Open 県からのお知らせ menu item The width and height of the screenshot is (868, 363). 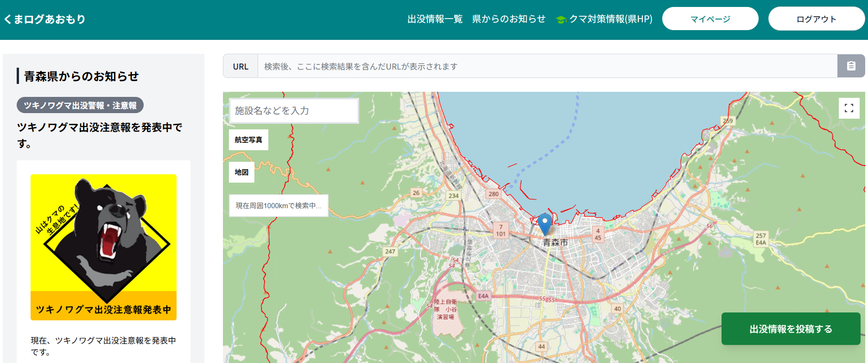[508, 19]
